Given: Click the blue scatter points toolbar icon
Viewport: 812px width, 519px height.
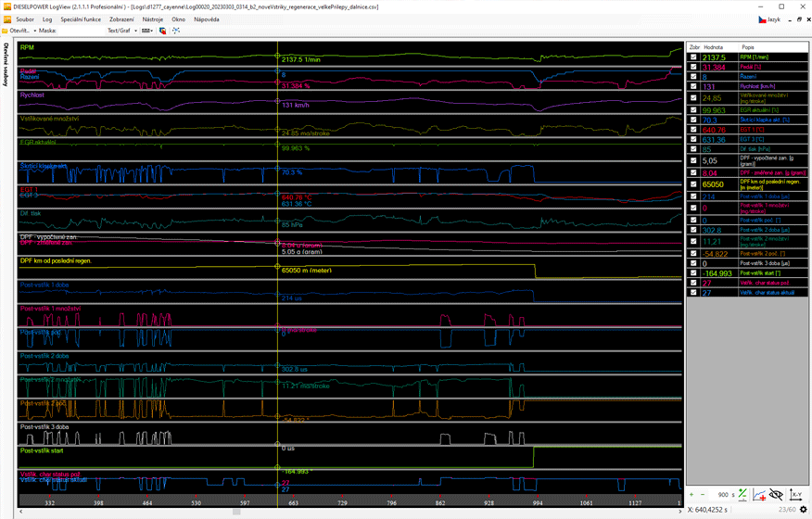Looking at the screenshot, I should [x=176, y=31].
